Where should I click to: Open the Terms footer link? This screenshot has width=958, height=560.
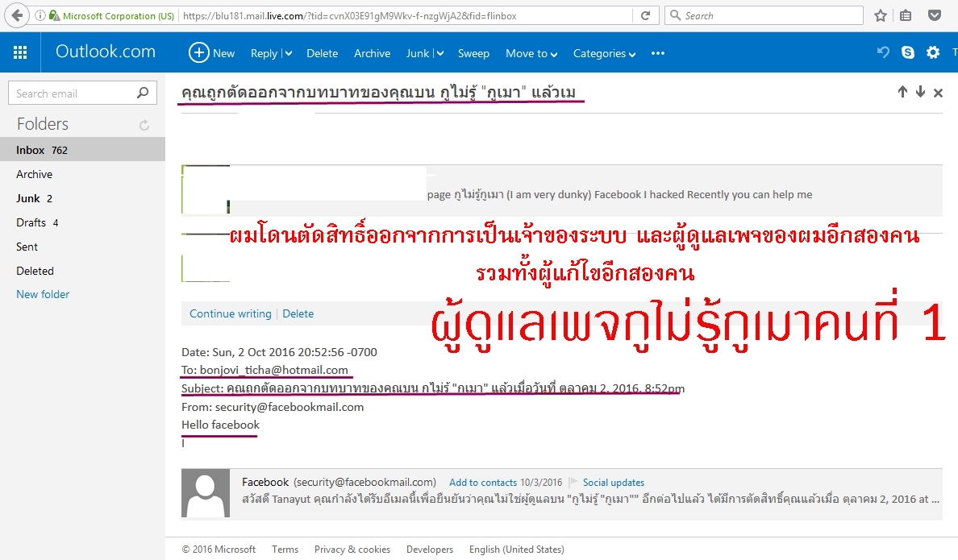click(285, 549)
